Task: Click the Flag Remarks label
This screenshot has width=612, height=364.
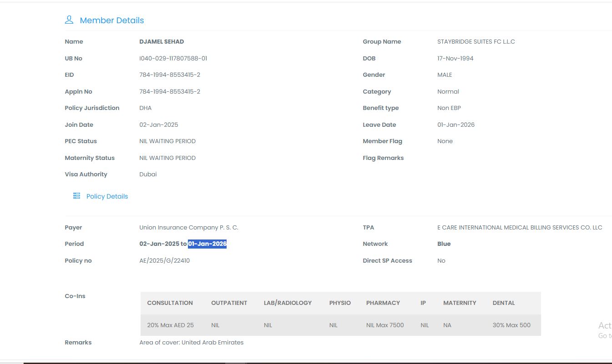Action: [383, 158]
